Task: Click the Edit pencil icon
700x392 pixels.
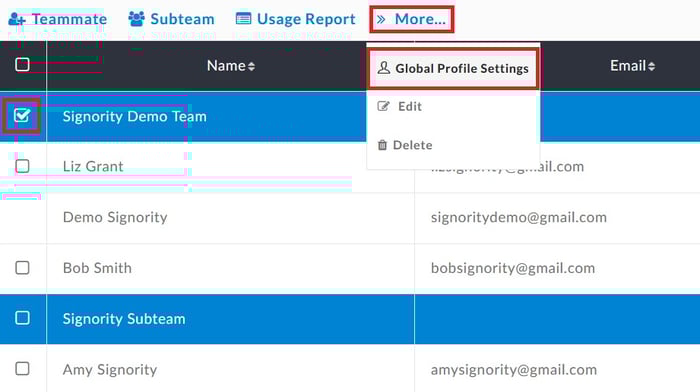Action: 383,106
